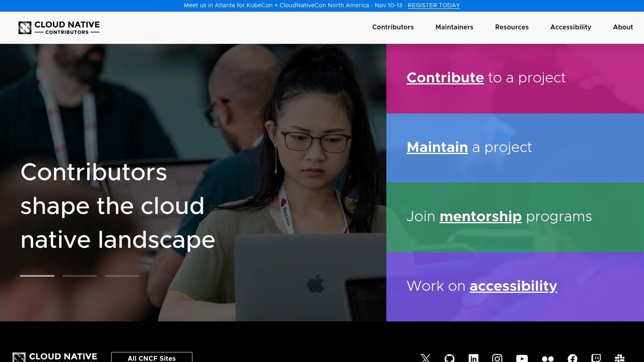The image size is (644, 362).
Task: Expand the About navigation item
Action: (x=623, y=27)
